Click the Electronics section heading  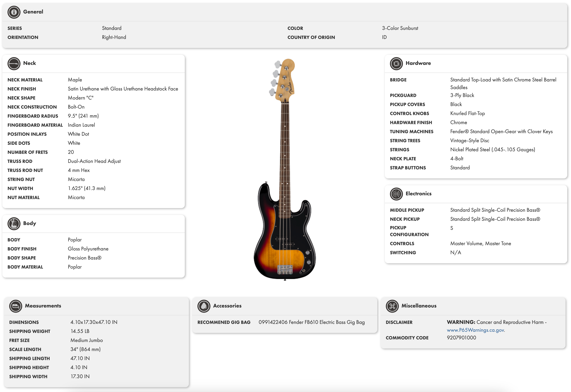point(418,193)
